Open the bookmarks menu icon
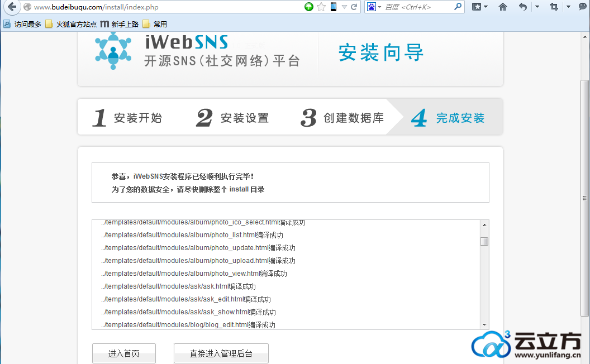The height and width of the screenshot is (364, 590). pyautogui.click(x=477, y=7)
